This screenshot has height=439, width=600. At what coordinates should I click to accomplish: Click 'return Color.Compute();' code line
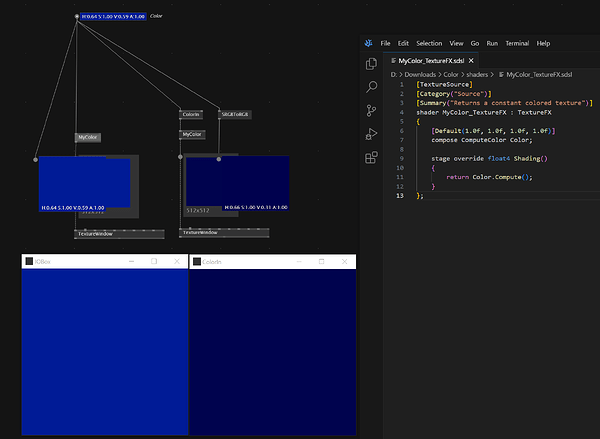[x=489, y=177]
